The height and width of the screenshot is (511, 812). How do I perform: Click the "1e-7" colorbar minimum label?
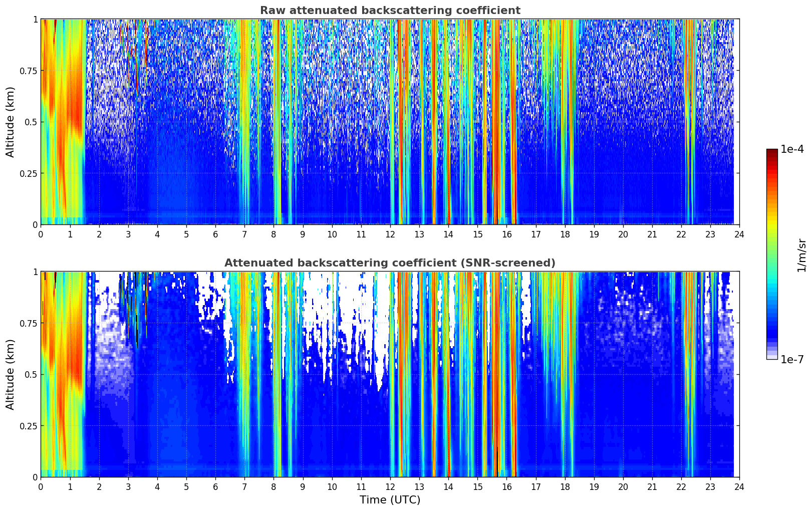[792, 359]
